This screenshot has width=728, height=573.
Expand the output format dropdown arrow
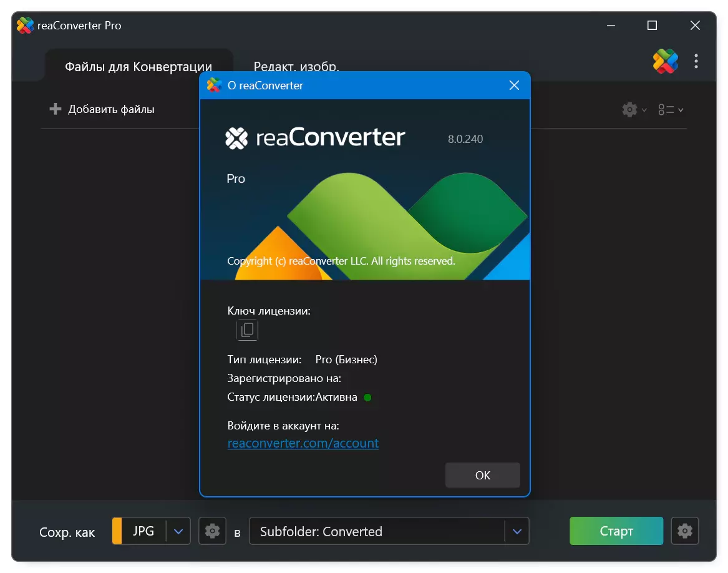(178, 531)
